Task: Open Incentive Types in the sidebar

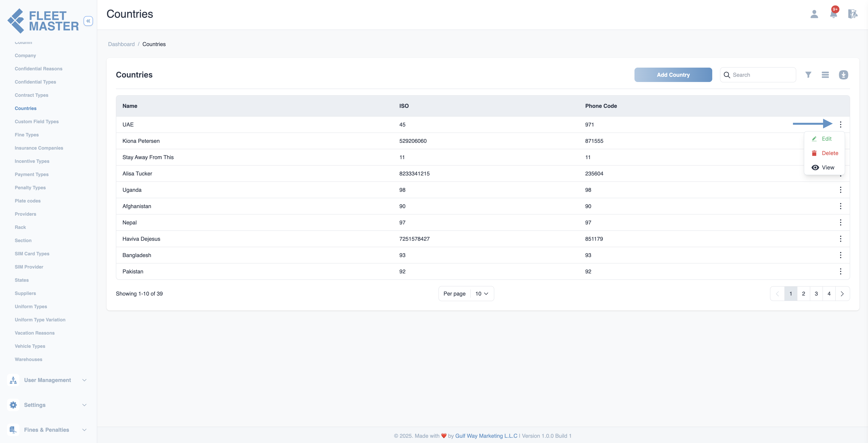Action: (x=32, y=161)
